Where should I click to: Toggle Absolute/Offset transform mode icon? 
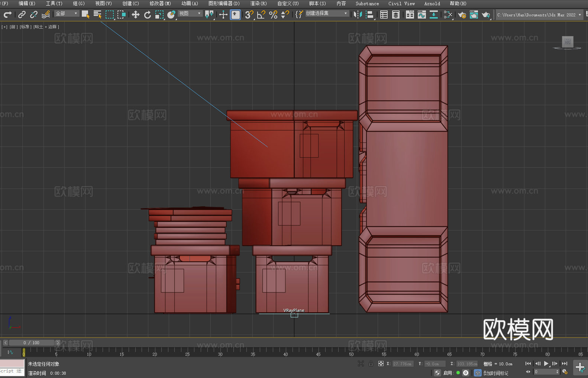click(x=381, y=364)
